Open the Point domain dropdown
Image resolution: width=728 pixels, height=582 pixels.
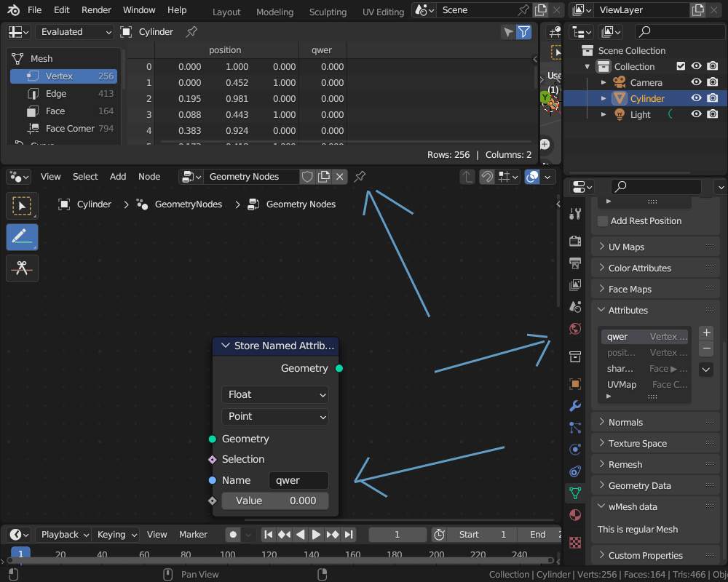275,416
